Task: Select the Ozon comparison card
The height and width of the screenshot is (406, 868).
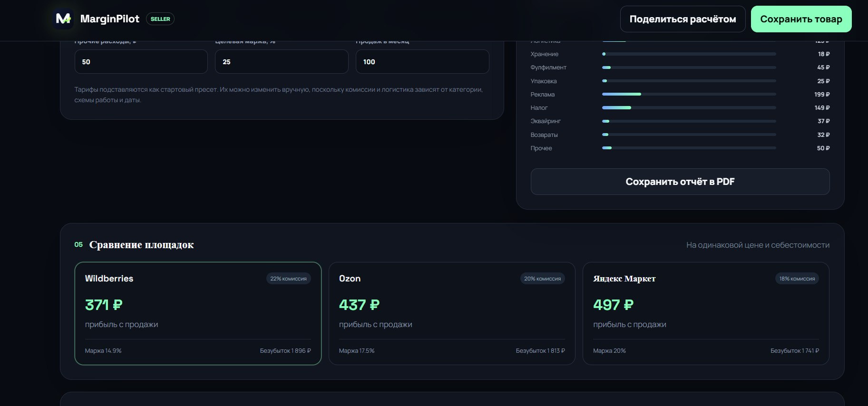Action: tap(452, 313)
